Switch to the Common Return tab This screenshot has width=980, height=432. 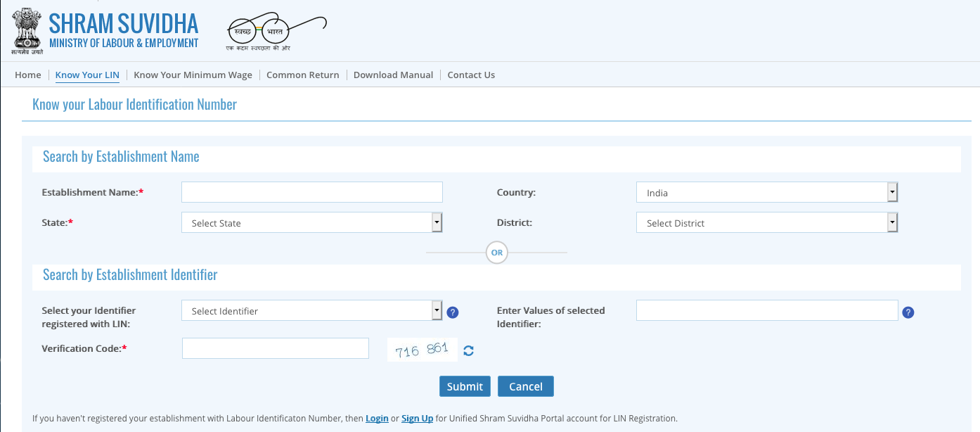pyautogui.click(x=302, y=75)
